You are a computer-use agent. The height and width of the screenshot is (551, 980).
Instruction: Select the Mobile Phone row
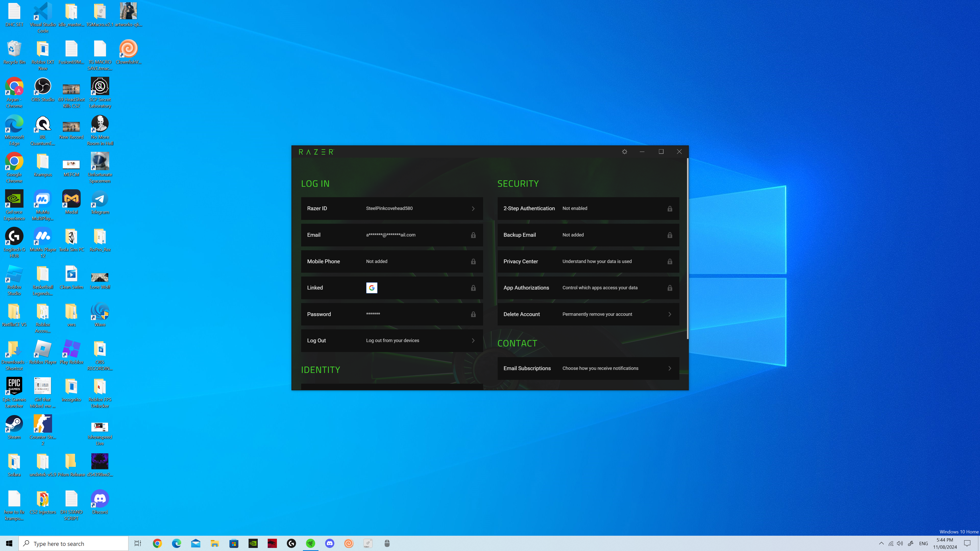pyautogui.click(x=391, y=262)
